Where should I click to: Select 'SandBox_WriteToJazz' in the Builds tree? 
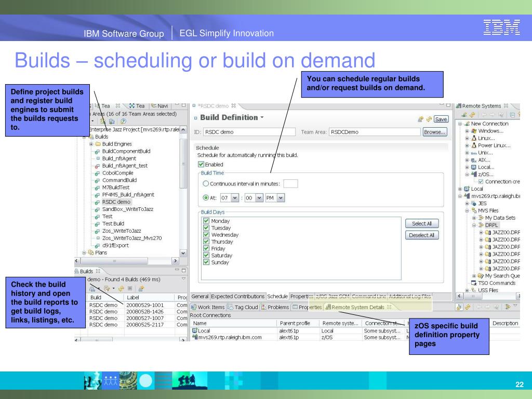click(128, 209)
